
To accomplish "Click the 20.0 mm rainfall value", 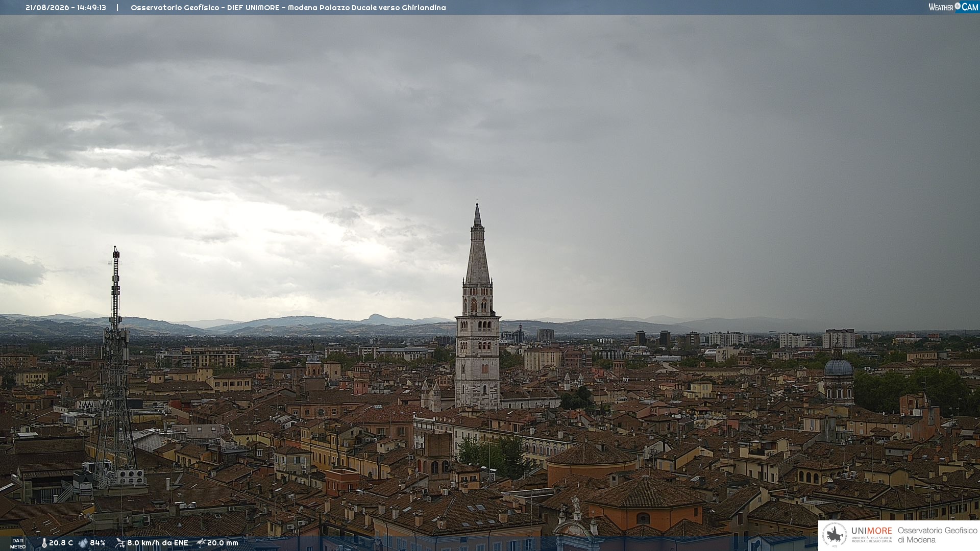I will click(x=223, y=543).
